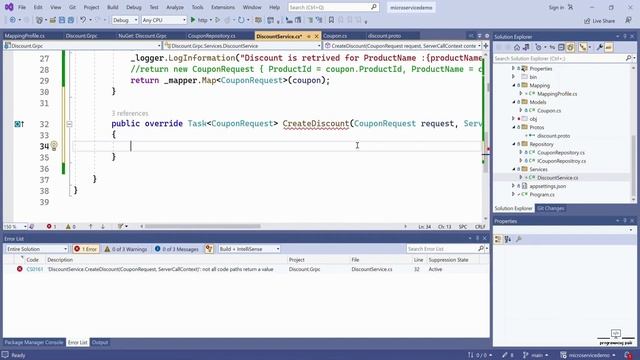Click the Save All toolbar icon
Screen dimensions: 640x360
coord(71,20)
